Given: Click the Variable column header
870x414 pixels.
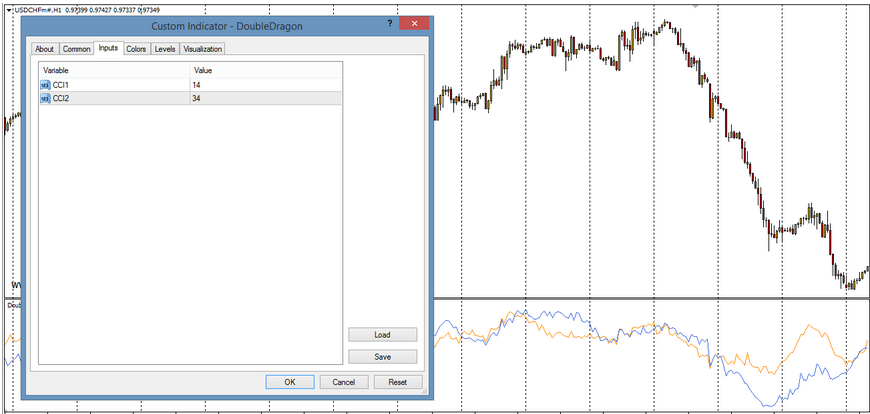Looking at the screenshot, I should [114, 71].
